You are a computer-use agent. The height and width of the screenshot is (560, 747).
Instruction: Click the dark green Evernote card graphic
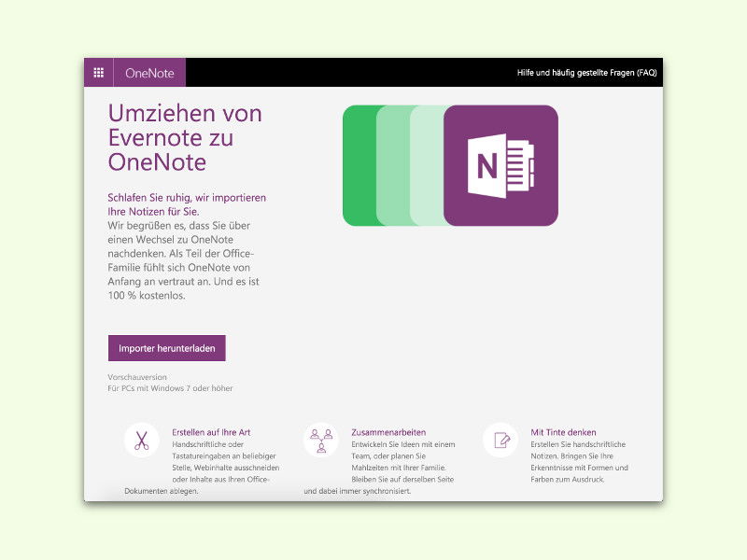tap(359, 165)
